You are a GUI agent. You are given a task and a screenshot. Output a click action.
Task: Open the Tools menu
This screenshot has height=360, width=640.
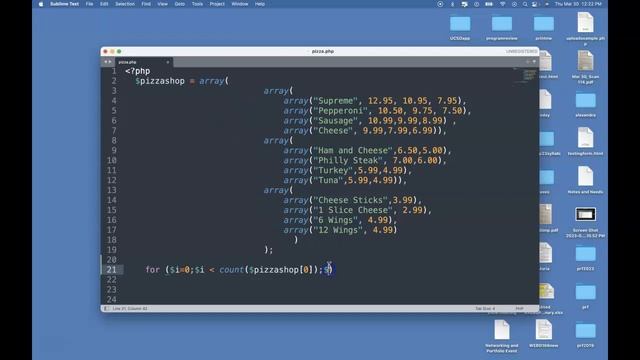(x=198, y=4)
